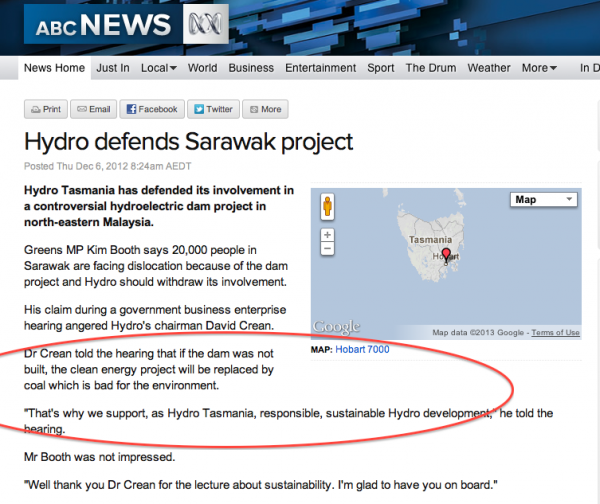Open the Weather section
The height and width of the screenshot is (504, 600).
click(489, 68)
